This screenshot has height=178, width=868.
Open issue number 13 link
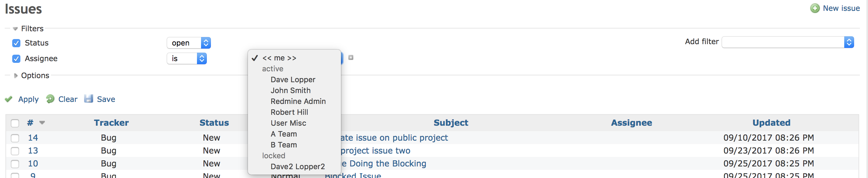[33, 150]
